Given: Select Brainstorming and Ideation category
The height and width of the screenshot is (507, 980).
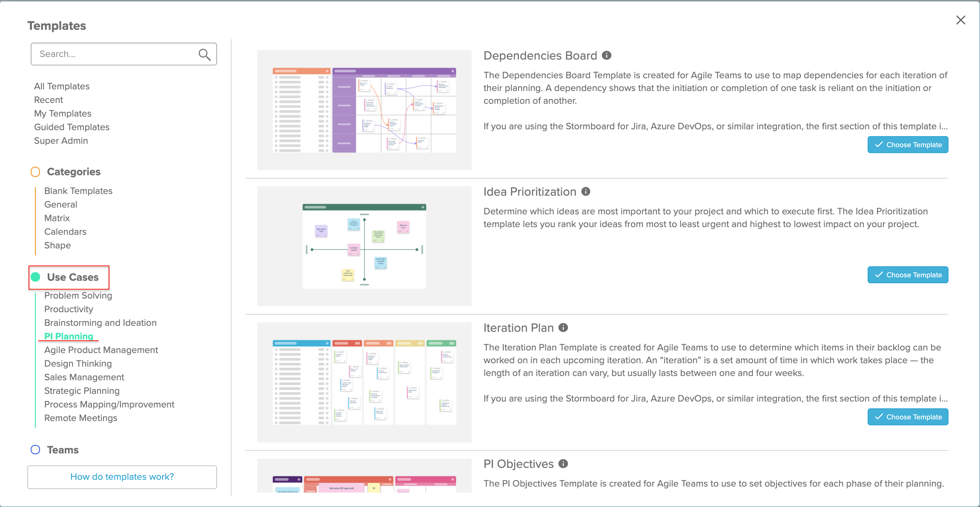Looking at the screenshot, I should 100,322.
